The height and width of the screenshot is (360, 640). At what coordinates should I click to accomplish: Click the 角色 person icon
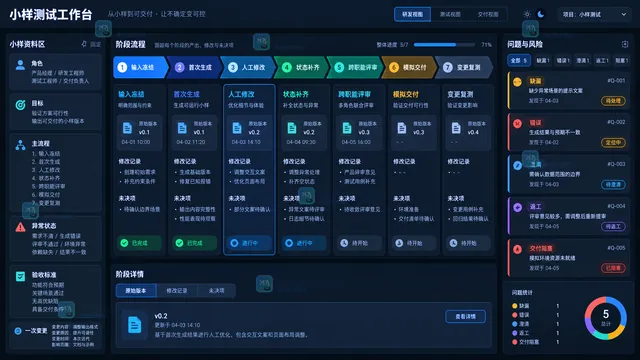coord(20,65)
